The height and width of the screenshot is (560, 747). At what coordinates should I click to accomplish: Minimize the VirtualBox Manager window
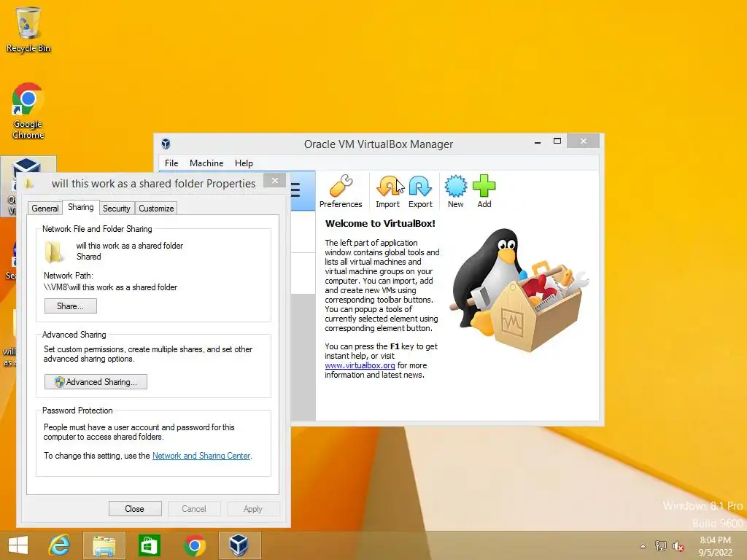(538, 142)
